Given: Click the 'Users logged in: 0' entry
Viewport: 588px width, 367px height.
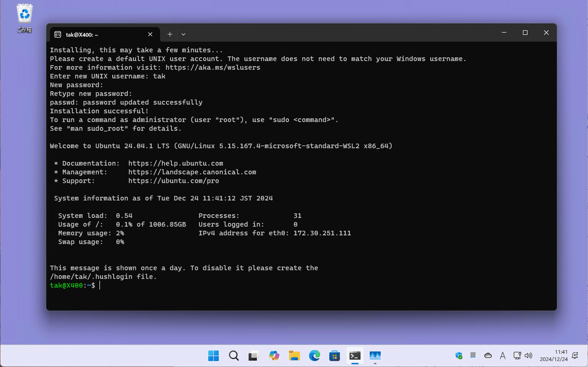Looking at the screenshot, I should pyautogui.click(x=248, y=224).
